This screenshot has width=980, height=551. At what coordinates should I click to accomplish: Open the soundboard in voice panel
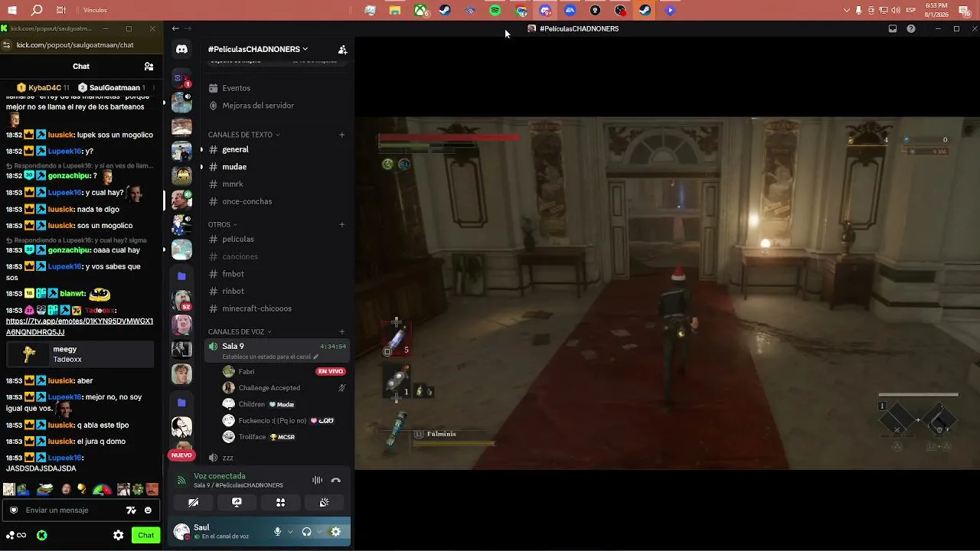(324, 503)
